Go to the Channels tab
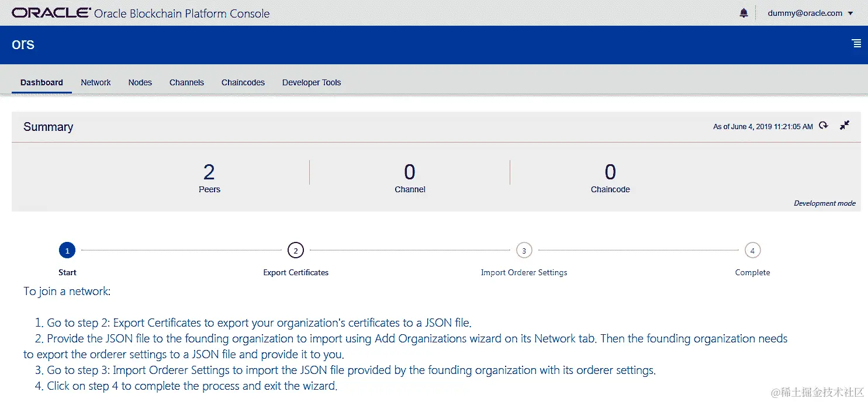The image size is (868, 402). (186, 82)
